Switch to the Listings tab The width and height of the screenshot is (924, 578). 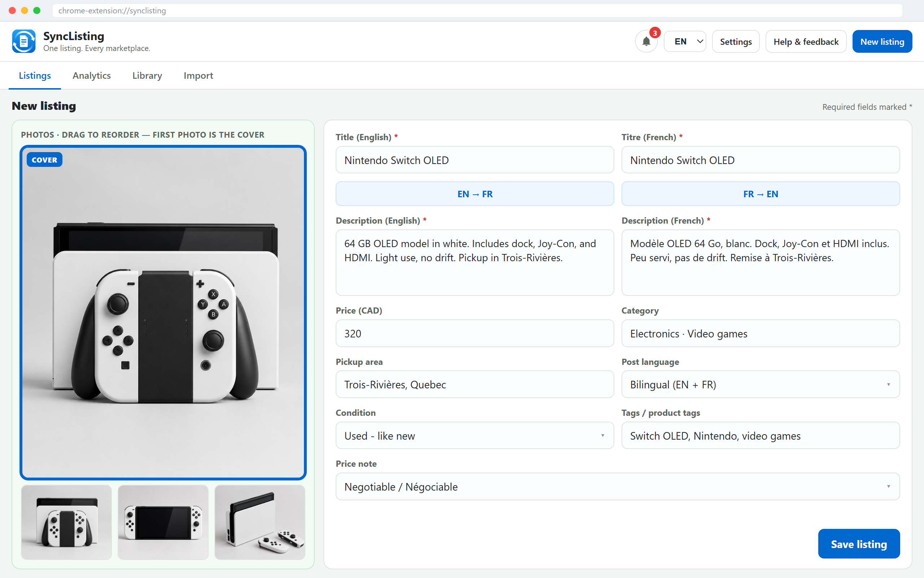(x=35, y=76)
